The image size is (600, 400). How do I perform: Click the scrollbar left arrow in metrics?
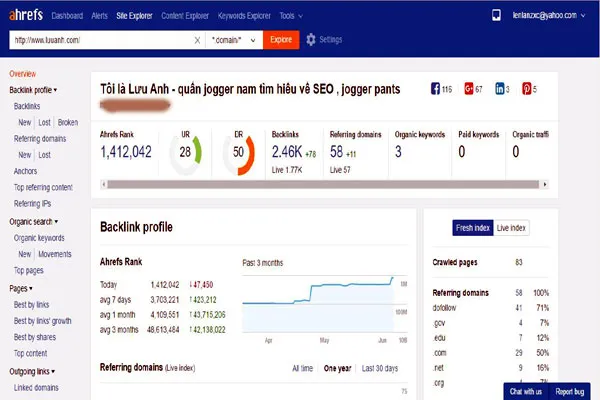(104, 184)
